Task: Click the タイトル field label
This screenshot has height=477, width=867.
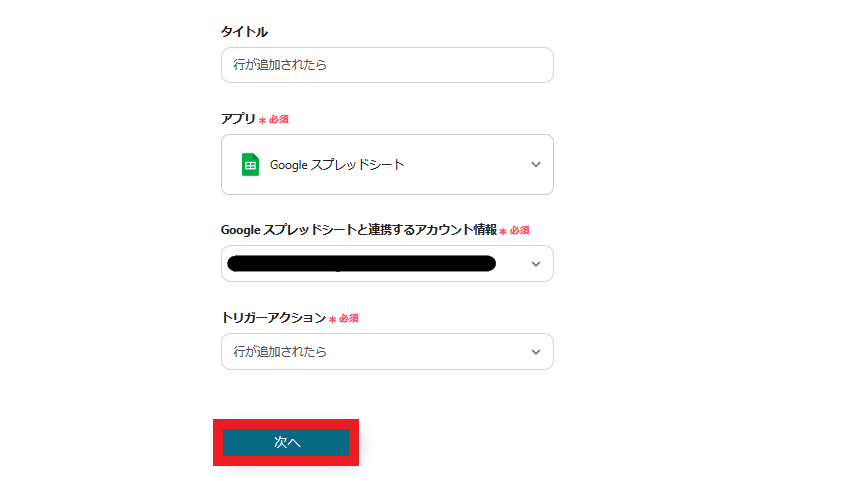Action: coord(244,32)
